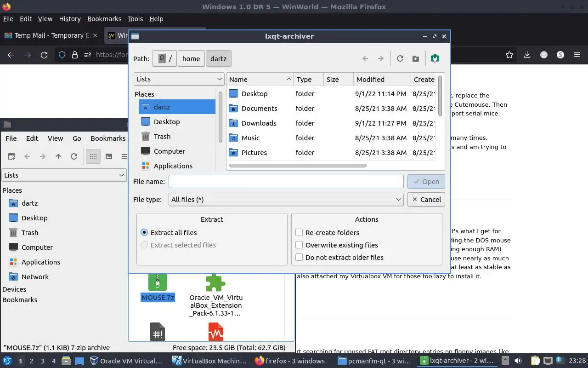This screenshot has width=588, height=368.
Task: Open Firefox's Bookmarks menu
Action: pos(104,19)
